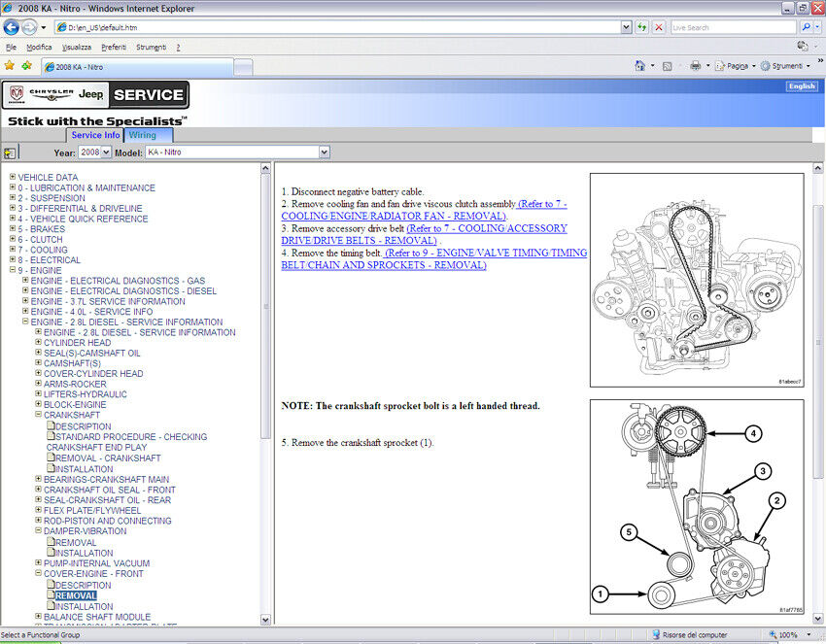Open the Favorites Center star icon

(10, 66)
